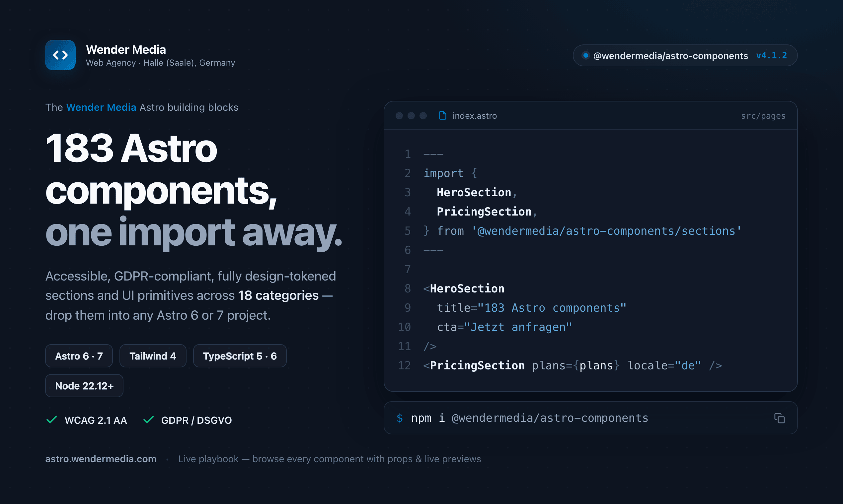The width and height of the screenshot is (843, 504).
Task: Click the dollar prompt symbol in terminal bar
Action: tap(400, 418)
